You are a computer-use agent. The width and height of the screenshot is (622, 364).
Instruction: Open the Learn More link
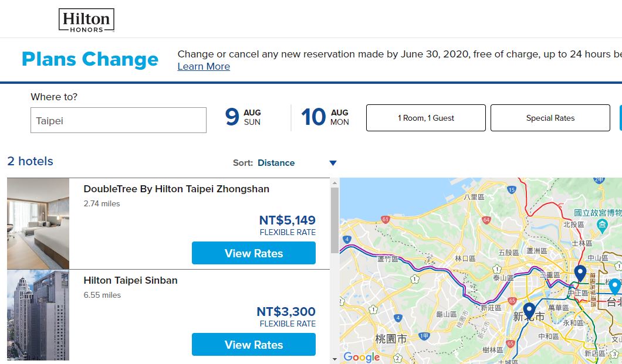click(204, 67)
